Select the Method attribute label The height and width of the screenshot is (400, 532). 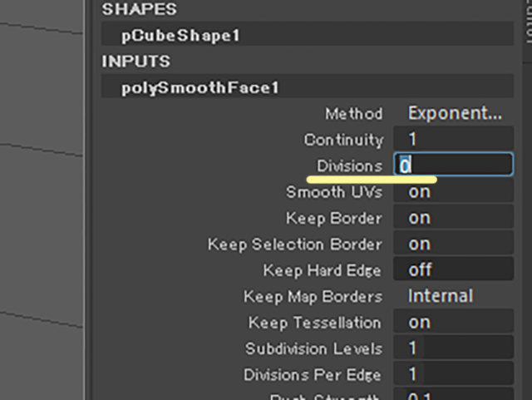click(x=354, y=114)
